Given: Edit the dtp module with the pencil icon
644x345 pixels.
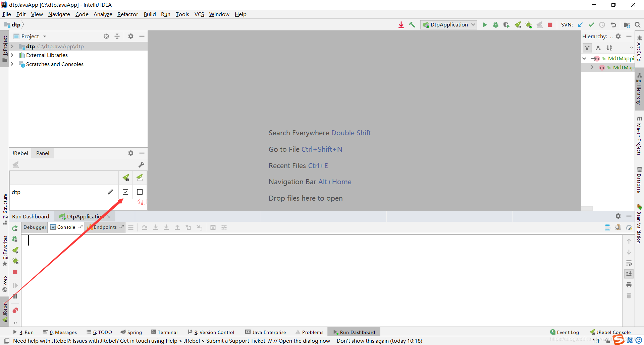Looking at the screenshot, I should pyautogui.click(x=110, y=192).
